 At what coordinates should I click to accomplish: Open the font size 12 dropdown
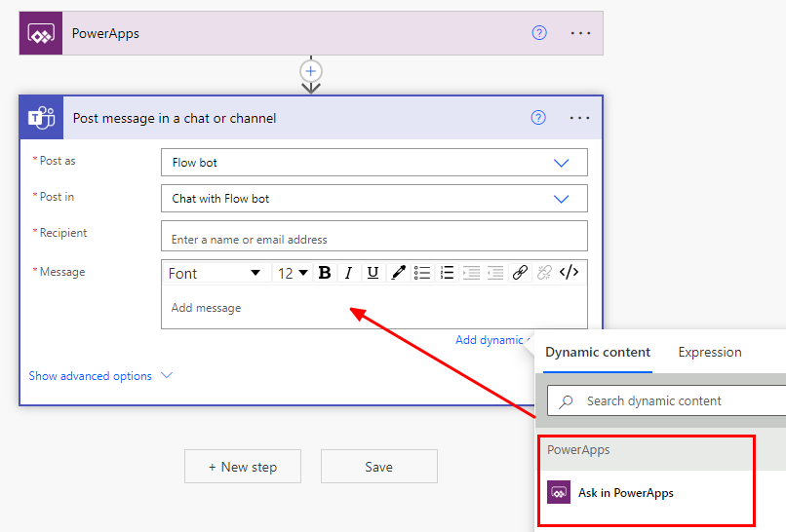(293, 273)
